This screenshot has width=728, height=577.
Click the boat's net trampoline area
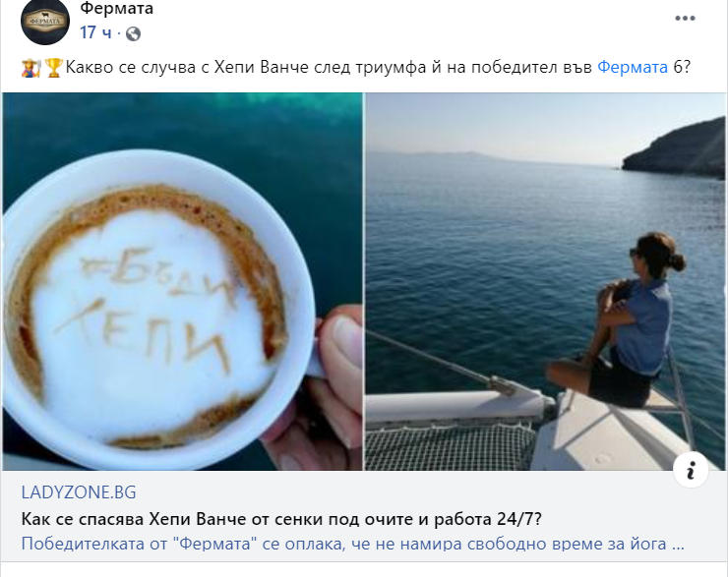pyautogui.click(x=450, y=446)
